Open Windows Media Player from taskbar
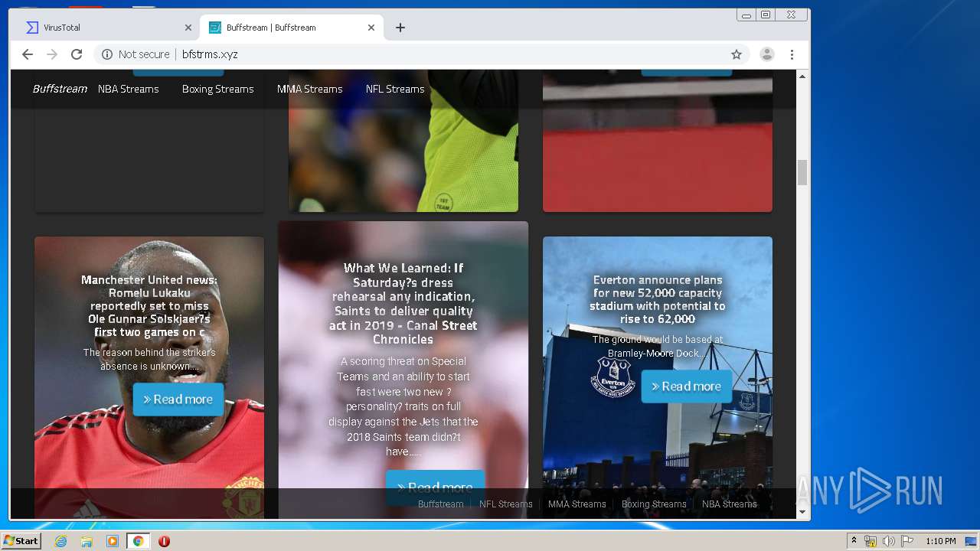Viewport: 980px width, 551px height. [x=113, y=541]
